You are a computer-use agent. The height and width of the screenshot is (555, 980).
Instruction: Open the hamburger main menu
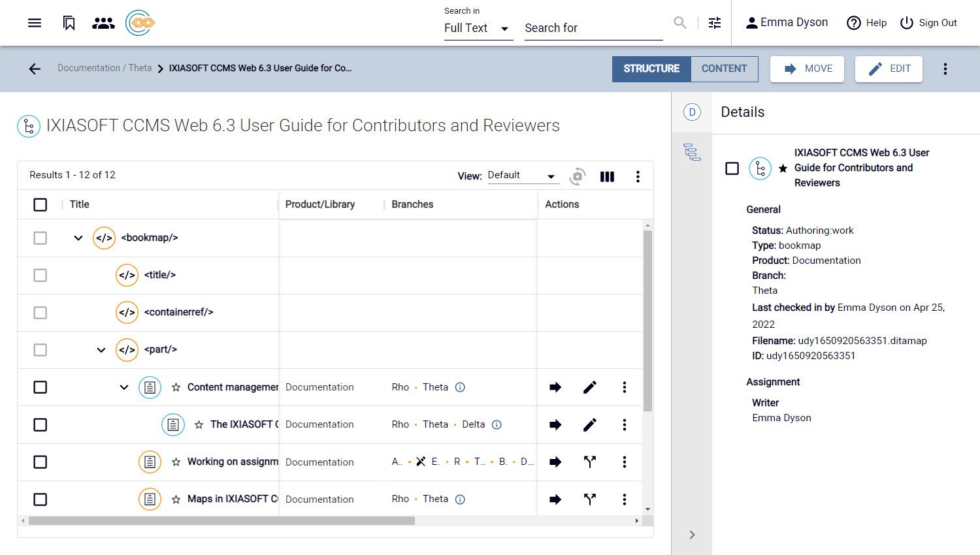pyautogui.click(x=35, y=24)
